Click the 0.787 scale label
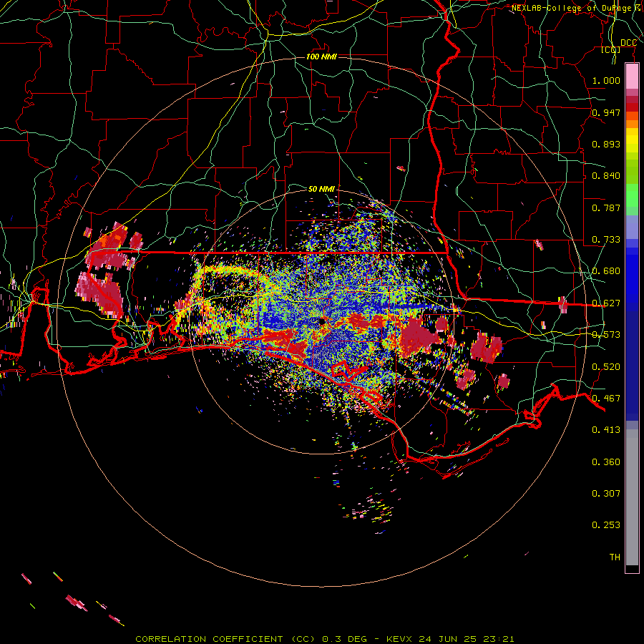Viewport: 644px width, 644px height. (606, 208)
